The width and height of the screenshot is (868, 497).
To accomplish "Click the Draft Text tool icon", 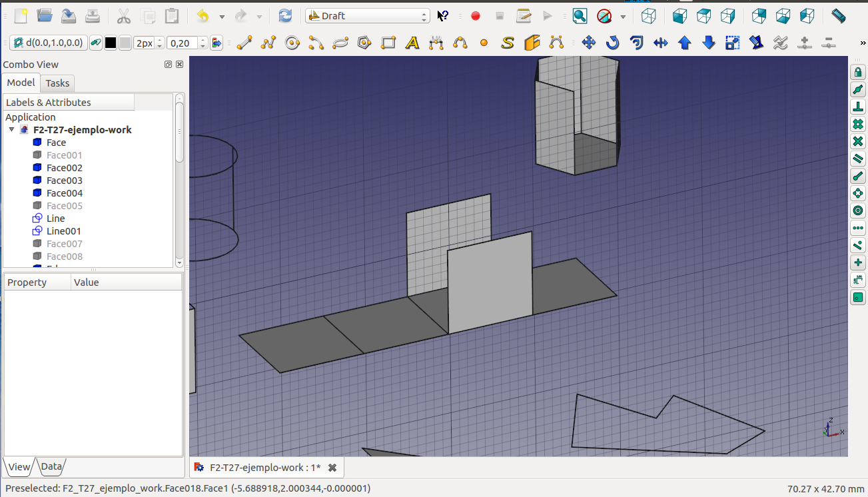I will coord(412,43).
